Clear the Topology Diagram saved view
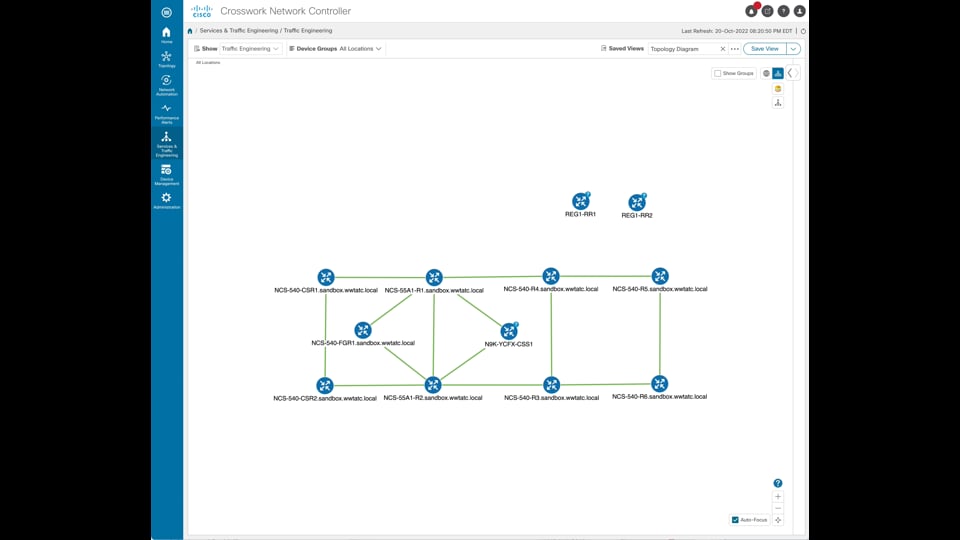Image resolution: width=960 pixels, height=540 pixels. click(x=722, y=49)
